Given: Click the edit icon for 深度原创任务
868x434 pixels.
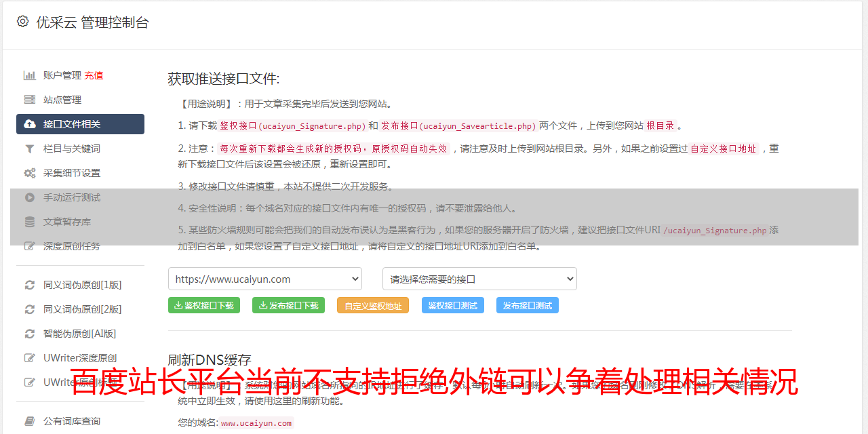Looking at the screenshot, I should [30, 246].
